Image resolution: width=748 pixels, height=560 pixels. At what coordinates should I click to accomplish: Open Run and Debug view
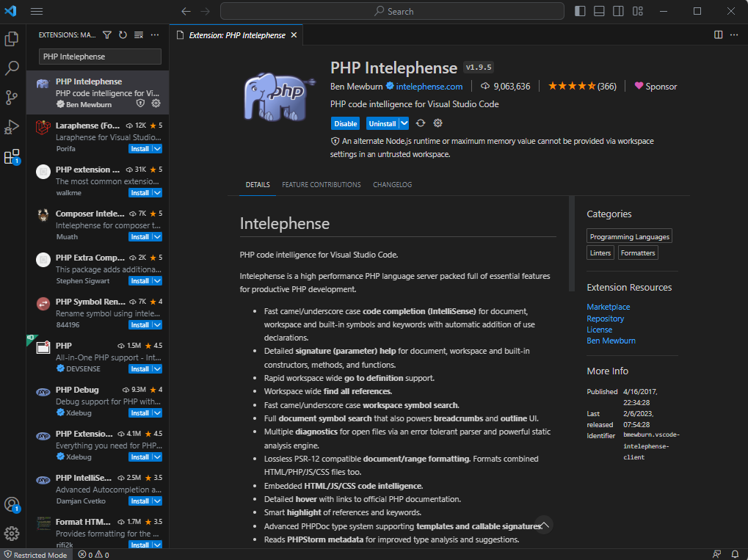click(12, 127)
